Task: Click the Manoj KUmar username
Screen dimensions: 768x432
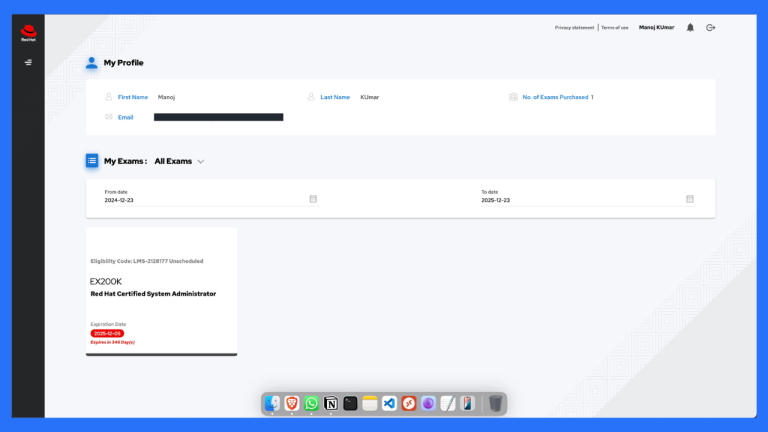Action: pos(656,28)
